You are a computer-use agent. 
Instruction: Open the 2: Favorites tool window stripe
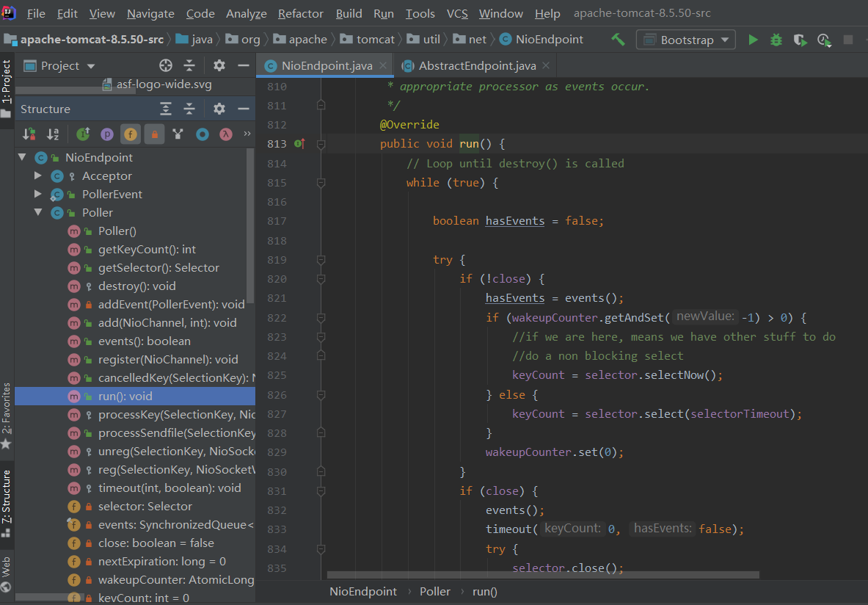click(x=7, y=416)
